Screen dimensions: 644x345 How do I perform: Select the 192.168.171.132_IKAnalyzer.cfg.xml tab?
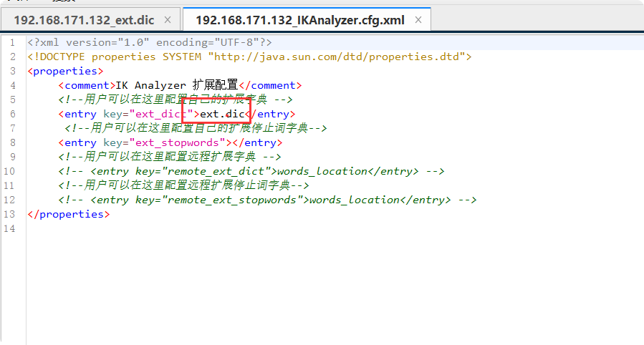300,20
